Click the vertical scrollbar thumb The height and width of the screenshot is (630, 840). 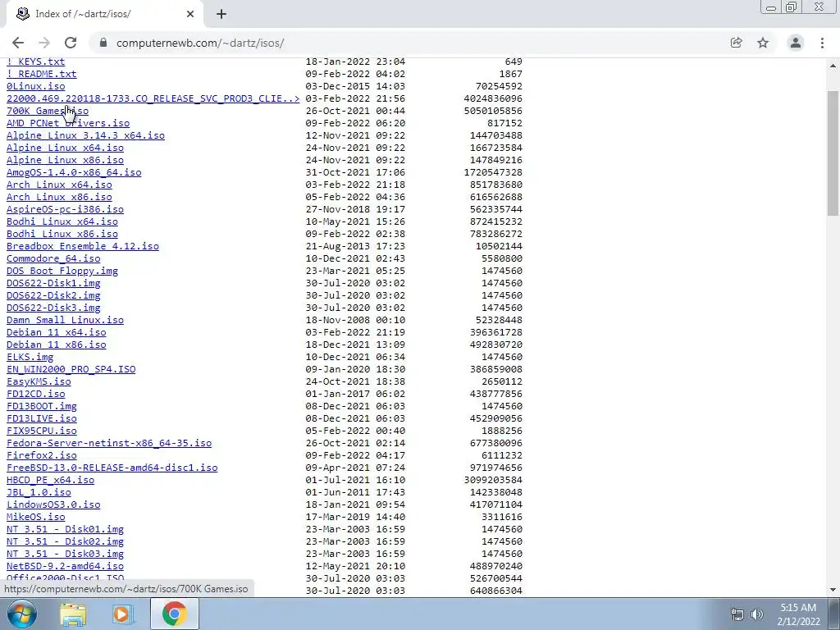point(833,153)
